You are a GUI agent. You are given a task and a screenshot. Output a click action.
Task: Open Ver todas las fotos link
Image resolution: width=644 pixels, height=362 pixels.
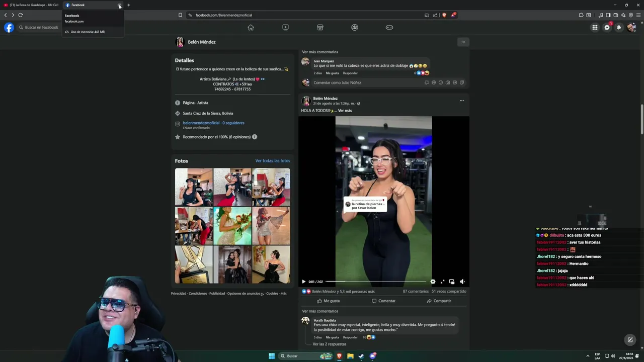(273, 161)
